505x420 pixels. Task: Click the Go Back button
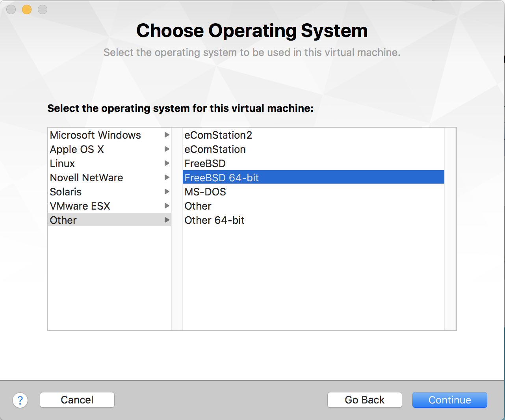[364, 400]
